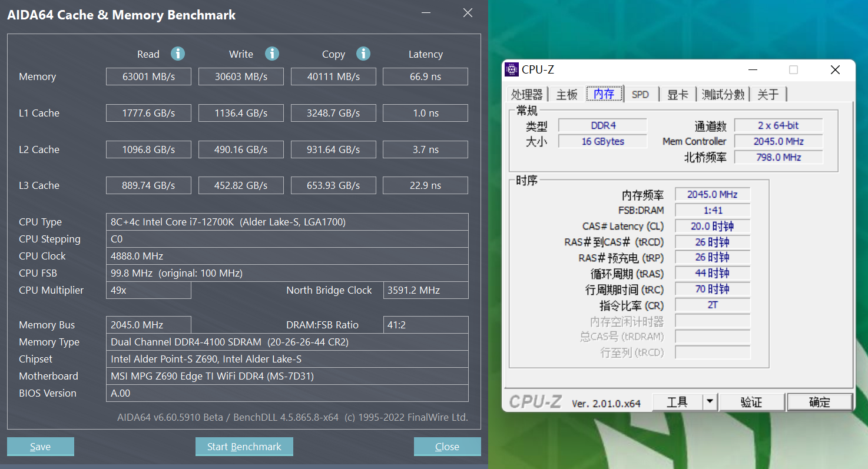This screenshot has height=469, width=868.
Task: Click the Memory Type field showing DDR4-4100 SDRAM
Action: [x=287, y=342]
